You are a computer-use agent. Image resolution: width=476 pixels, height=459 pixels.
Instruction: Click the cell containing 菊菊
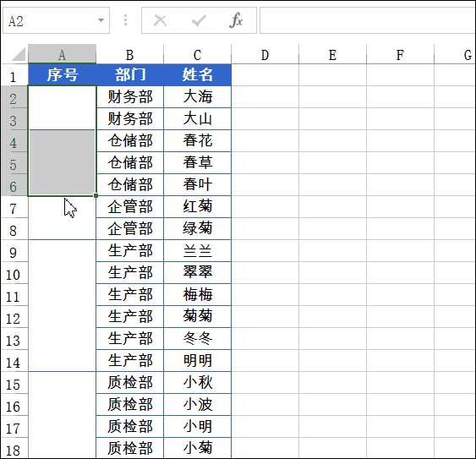197,317
